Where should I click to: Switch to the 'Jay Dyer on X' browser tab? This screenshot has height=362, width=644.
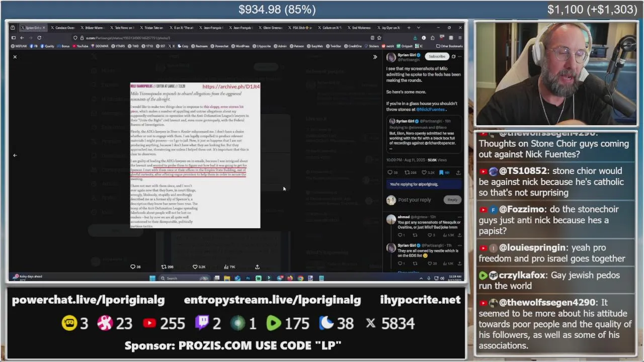pyautogui.click(x=389, y=28)
